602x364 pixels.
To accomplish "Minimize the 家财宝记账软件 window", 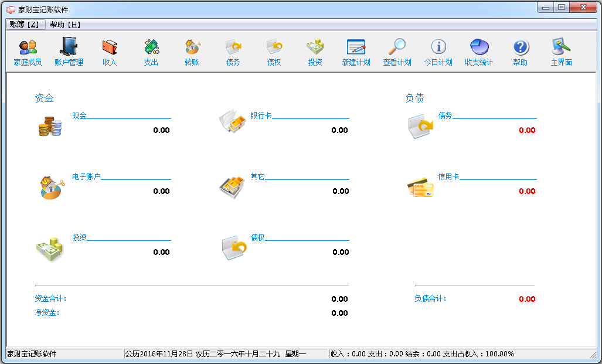I will coord(545,7).
